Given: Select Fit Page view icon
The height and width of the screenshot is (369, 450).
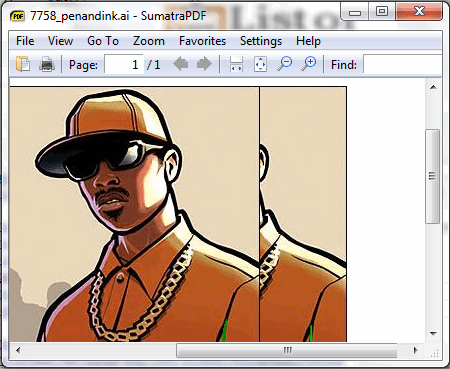Looking at the screenshot, I should pyautogui.click(x=260, y=64).
